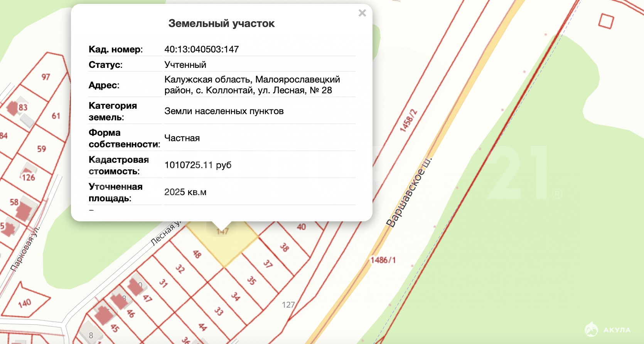The height and width of the screenshot is (344, 644).
Task: Click the Варшавское ш. road label
Action: point(409,192)
